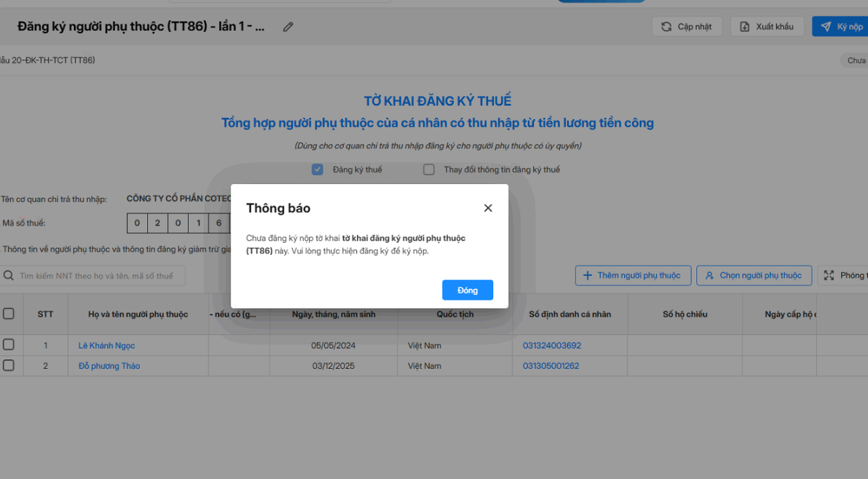Screen dimensions: 868x479
Task: Click the Phóng to expand button
Action: coord(843,275)
